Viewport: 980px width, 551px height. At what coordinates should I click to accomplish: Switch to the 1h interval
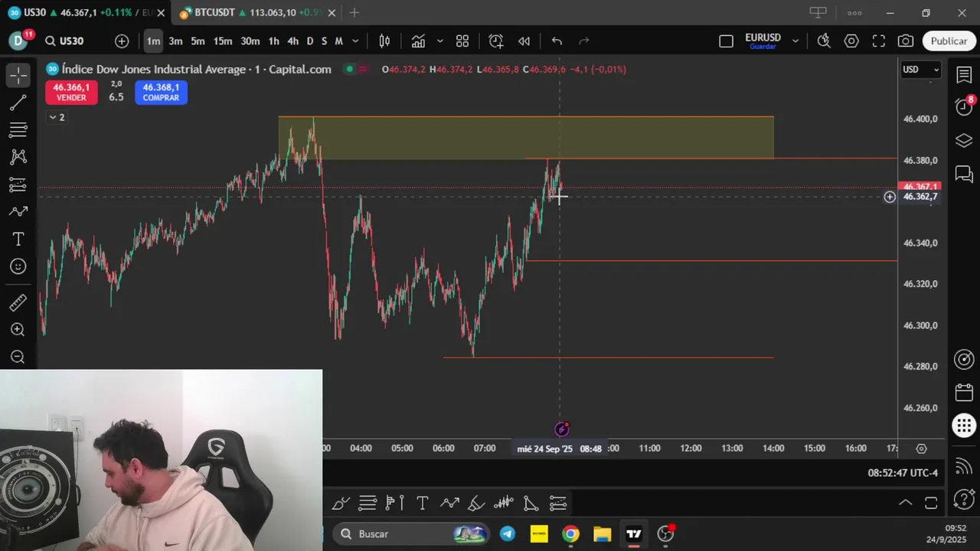pyautogui.click(x=273, y=41)
